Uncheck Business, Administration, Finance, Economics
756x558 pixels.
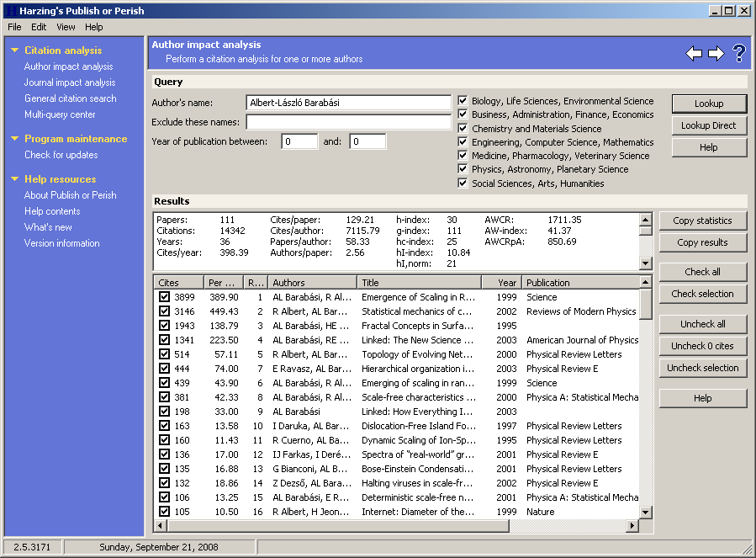(463, 114)
